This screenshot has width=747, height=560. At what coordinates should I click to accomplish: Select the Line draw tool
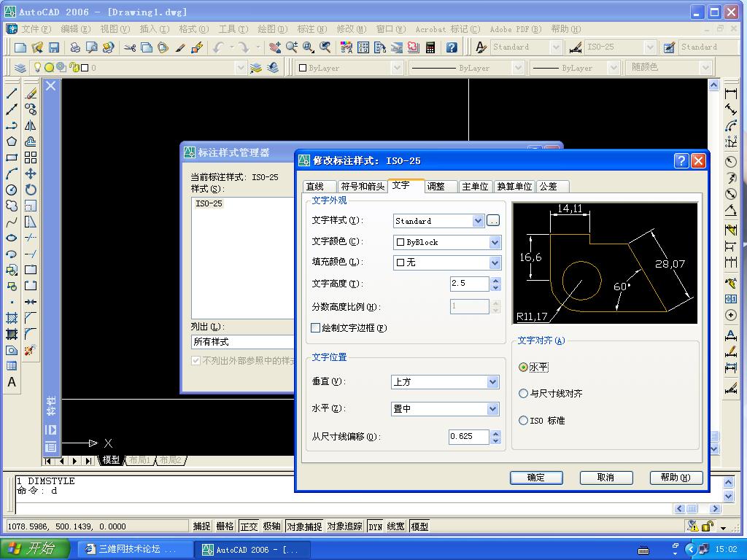point(12,93)
